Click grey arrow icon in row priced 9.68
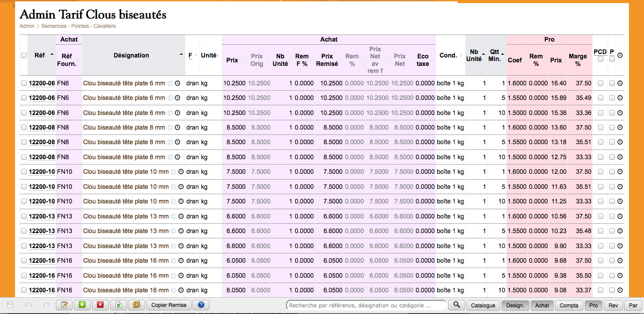Screen dimensions: 644x314 pos(174,260)
